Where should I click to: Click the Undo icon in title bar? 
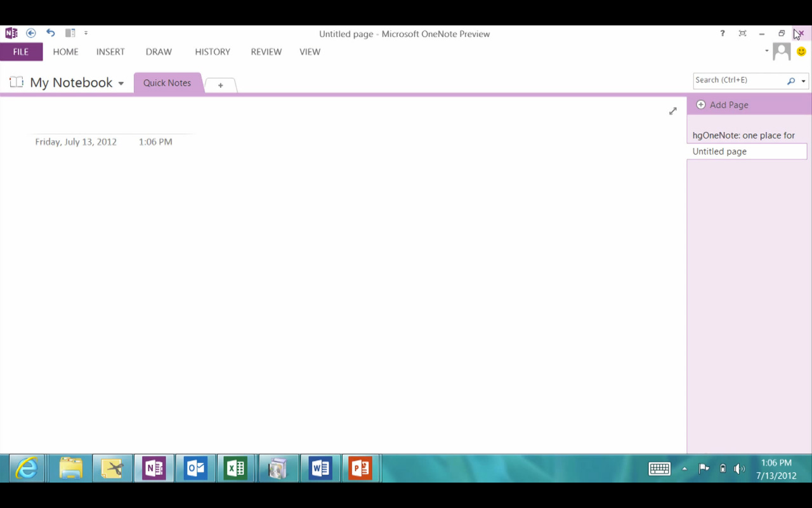tap(51, 33)
